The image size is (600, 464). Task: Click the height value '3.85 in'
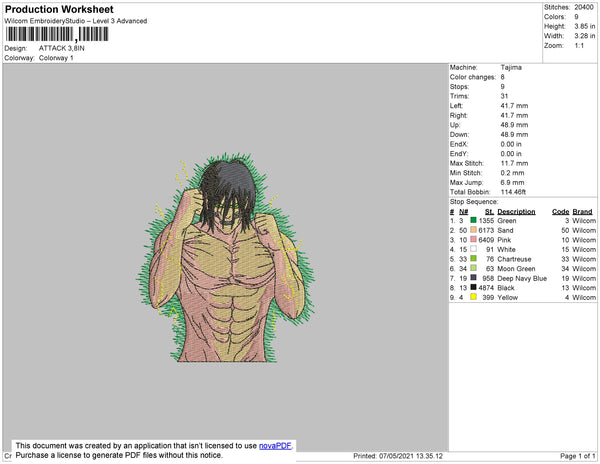click(x=584, y=26)
